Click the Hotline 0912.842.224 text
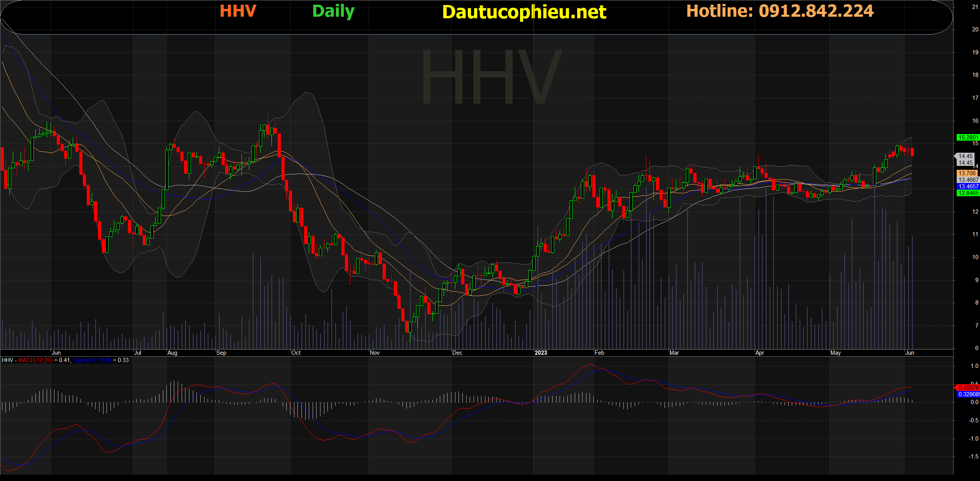 (780, 11)
